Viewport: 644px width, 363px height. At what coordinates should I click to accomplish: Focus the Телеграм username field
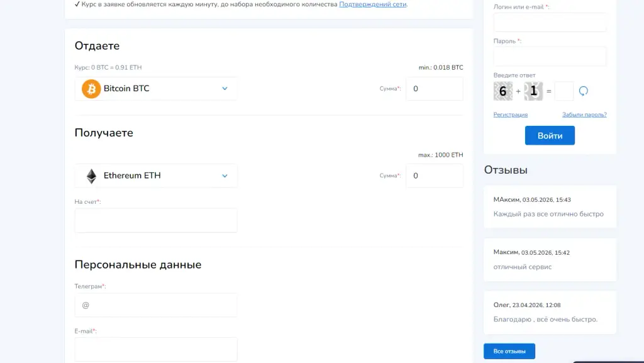coord(156,305)
